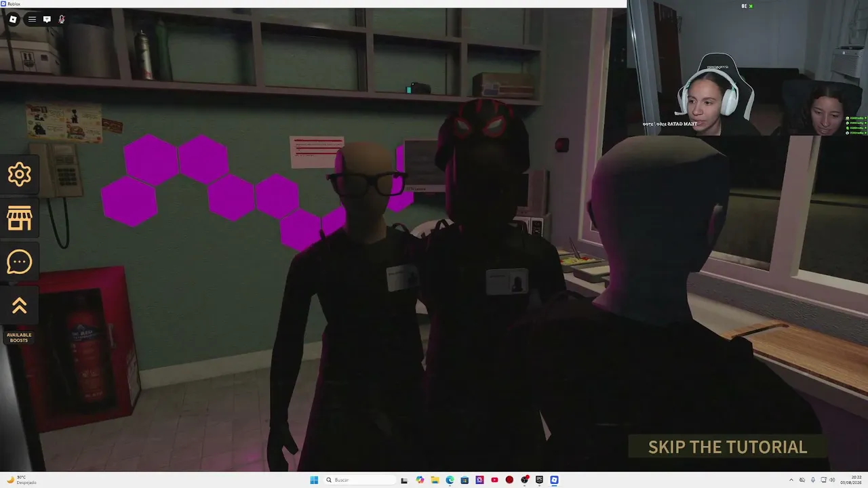Switch to Roblox on the taskbar
This screenshot has width=868, height=488.
pos(554,480)
